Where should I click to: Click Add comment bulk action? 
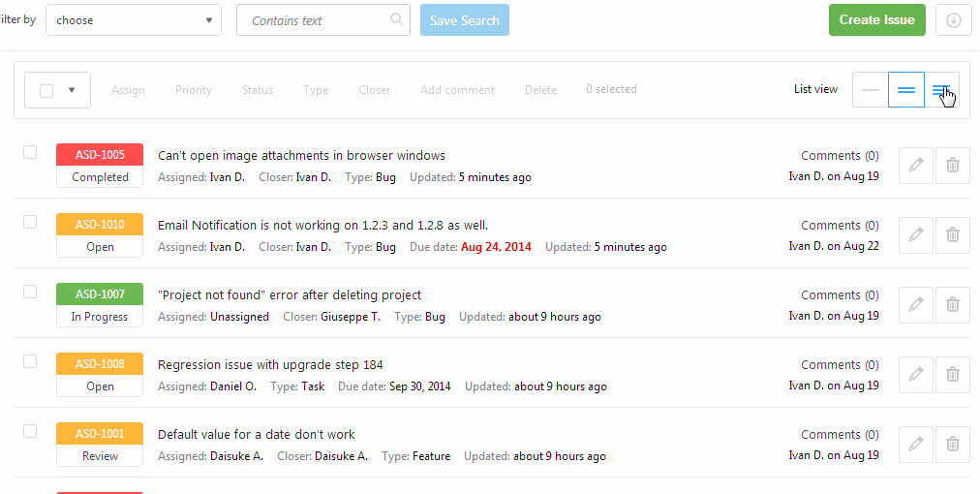[457, 90]
